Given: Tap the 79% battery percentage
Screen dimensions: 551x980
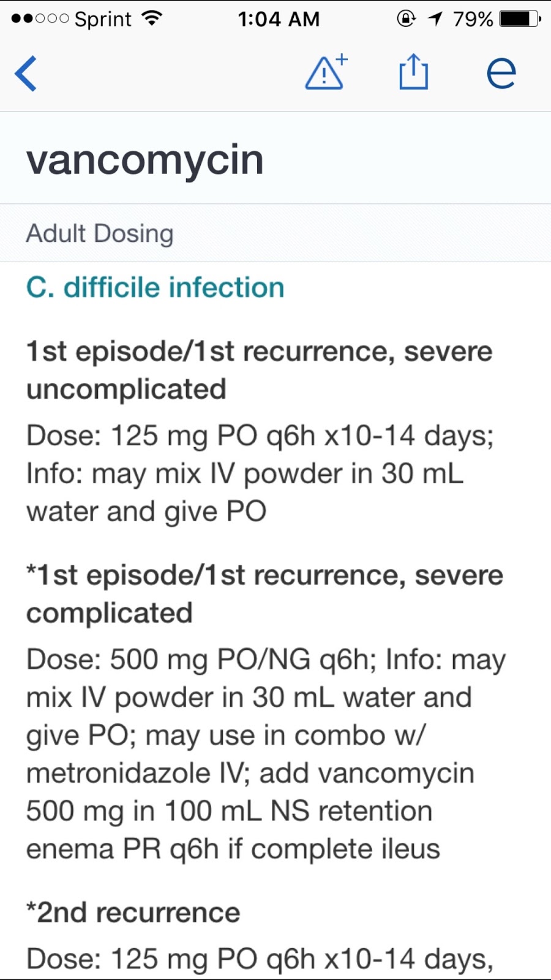Looking at the screenshot, I should (473, 19).
